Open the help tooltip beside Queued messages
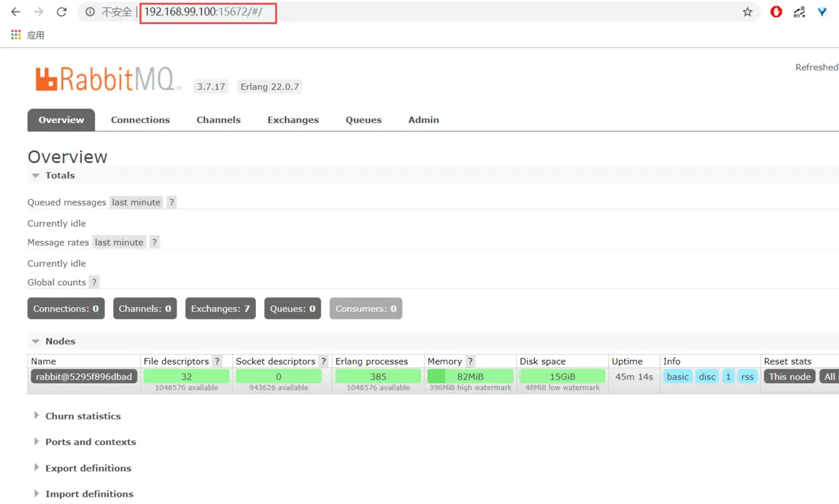The image size is (839, 504). [x=171, y=202]
